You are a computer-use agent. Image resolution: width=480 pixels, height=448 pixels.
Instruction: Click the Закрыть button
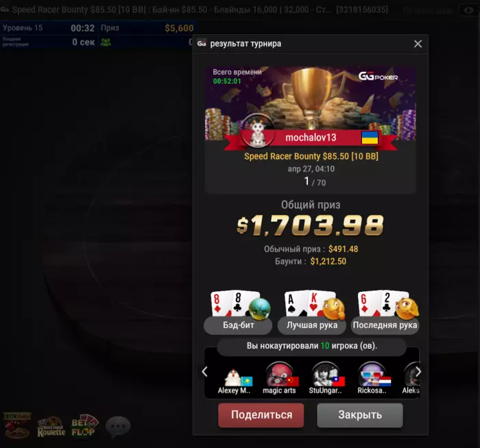pyautogui.click(x=360, y=415)
